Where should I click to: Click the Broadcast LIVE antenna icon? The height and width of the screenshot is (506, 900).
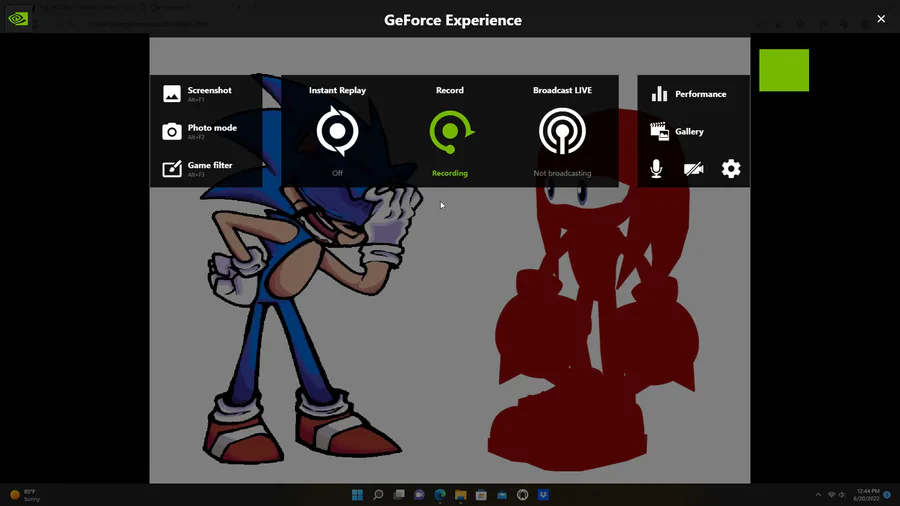point(562,131)
